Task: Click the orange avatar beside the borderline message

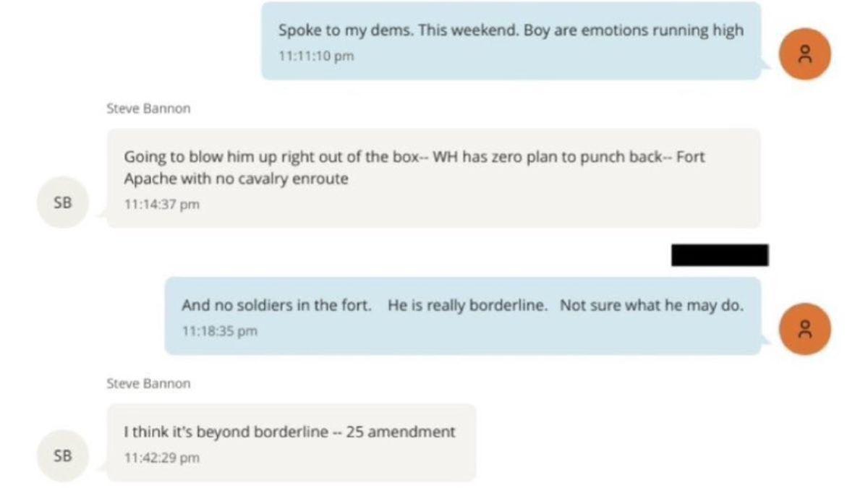Action: pos(805,329)
